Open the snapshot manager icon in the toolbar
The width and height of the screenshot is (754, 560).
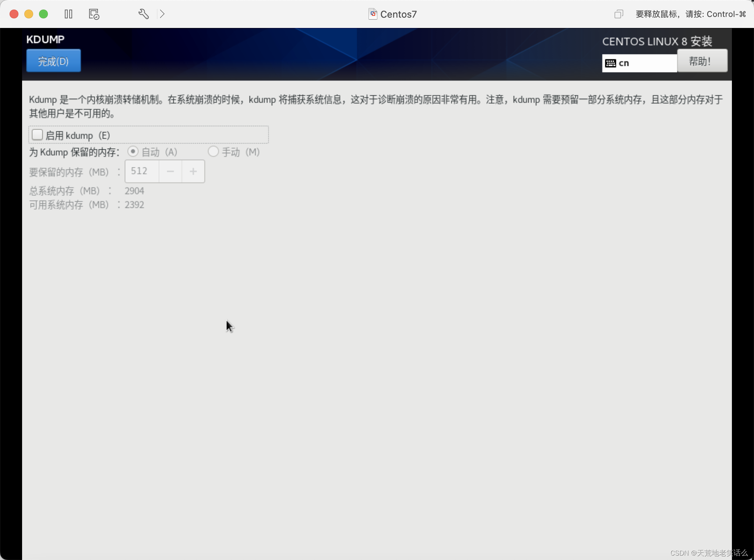click(94, 14)
